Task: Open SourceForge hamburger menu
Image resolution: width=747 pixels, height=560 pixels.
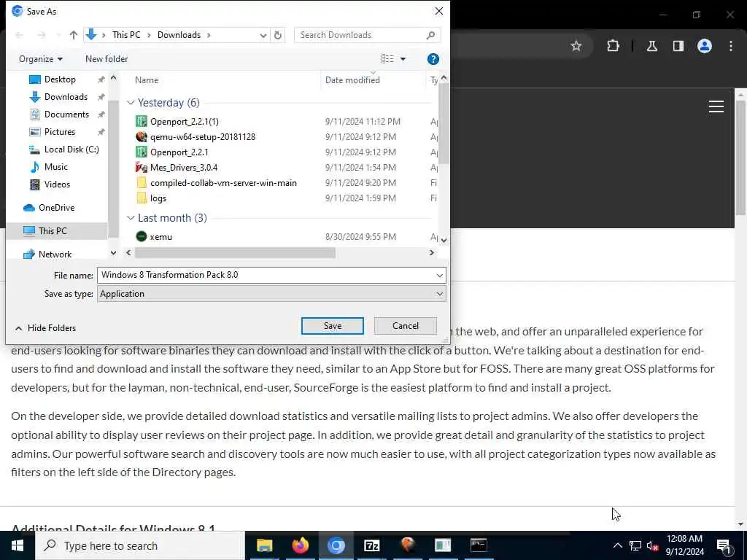Action: [716, 106]
